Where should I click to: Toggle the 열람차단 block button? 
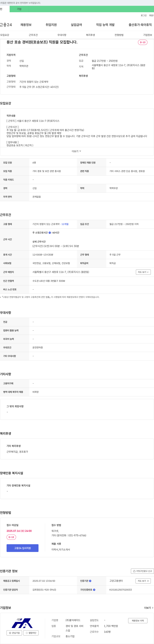31,633
